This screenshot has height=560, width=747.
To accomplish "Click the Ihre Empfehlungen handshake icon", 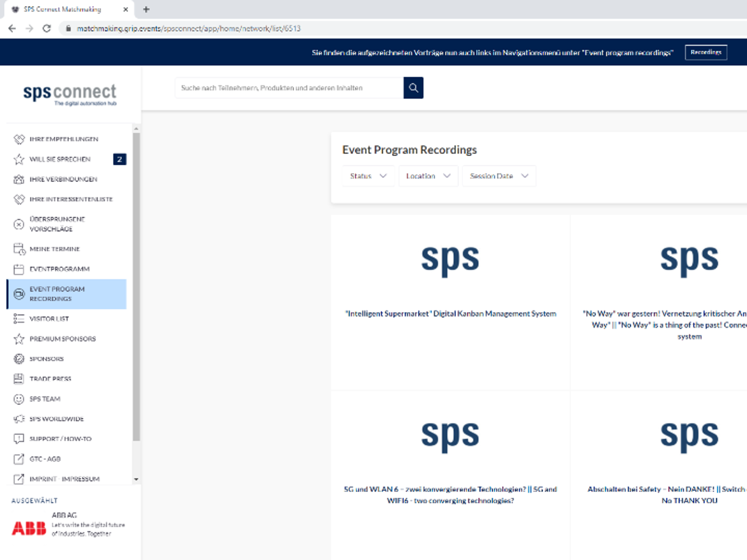I will tap(19, 139).
